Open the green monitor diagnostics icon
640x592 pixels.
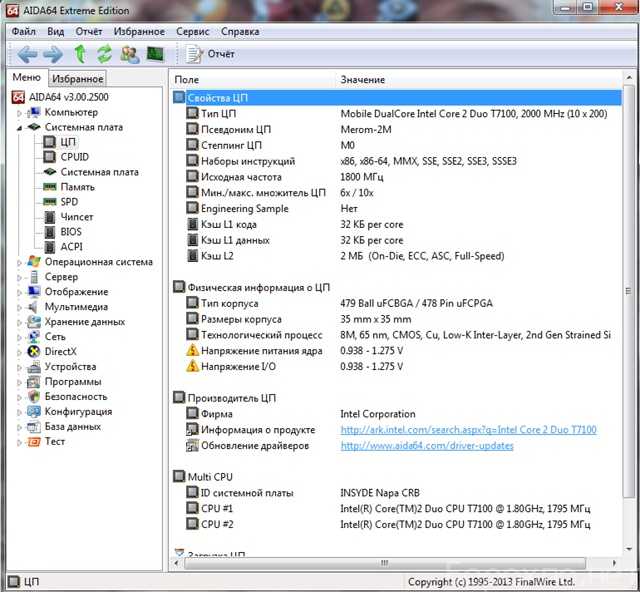pyautogui.click(x=155, y=54)
